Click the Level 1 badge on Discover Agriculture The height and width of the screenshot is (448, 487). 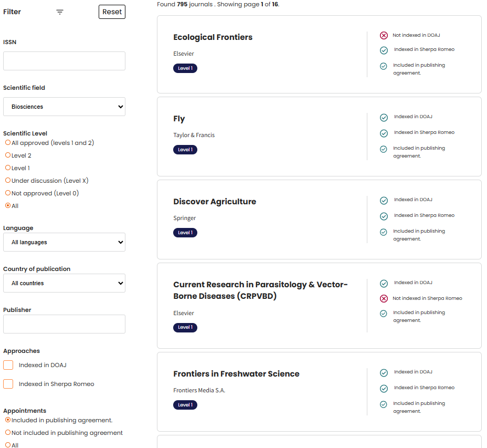pos(185,233)
